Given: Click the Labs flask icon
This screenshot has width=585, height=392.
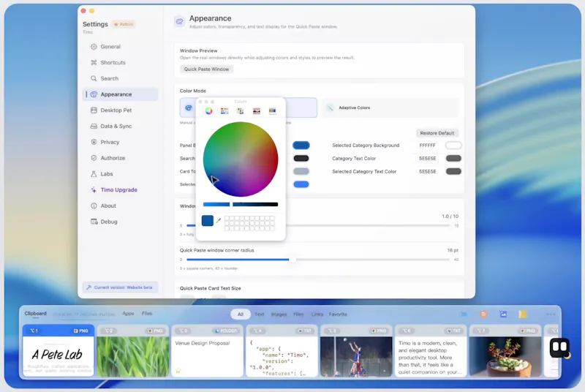Looking at the screenshot, I should [94, 174].
